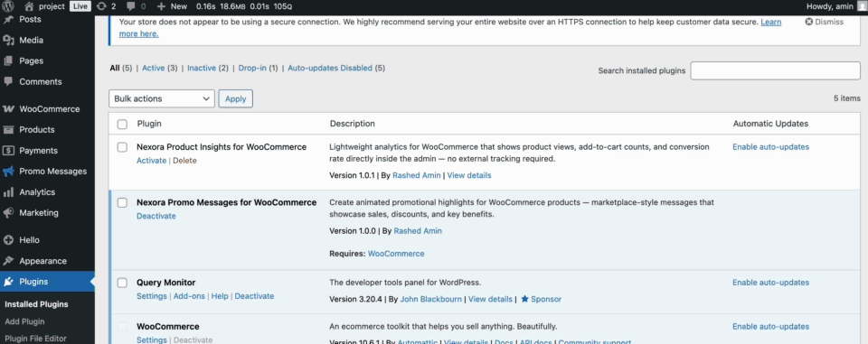Open the Bulk actions dropdown
This screenshot has width=868, height=344.
(162, 98)
